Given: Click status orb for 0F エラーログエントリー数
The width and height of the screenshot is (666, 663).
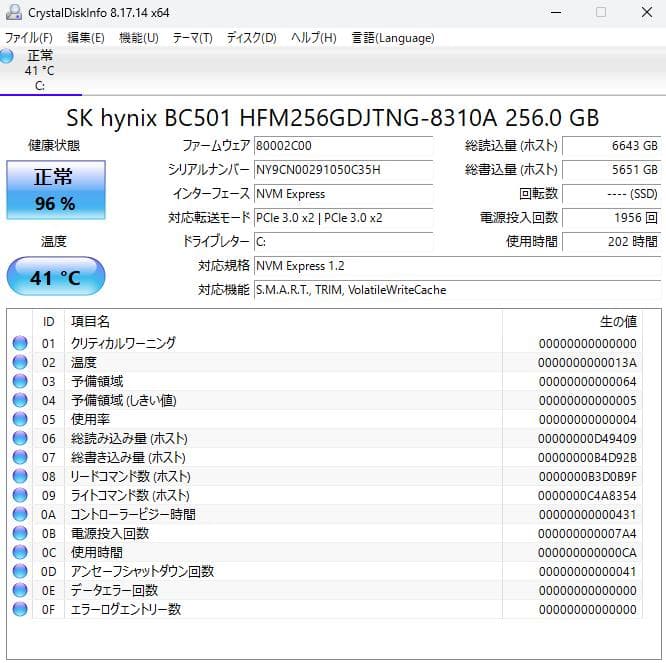Looking at the screenshot, I should point(20,609).
